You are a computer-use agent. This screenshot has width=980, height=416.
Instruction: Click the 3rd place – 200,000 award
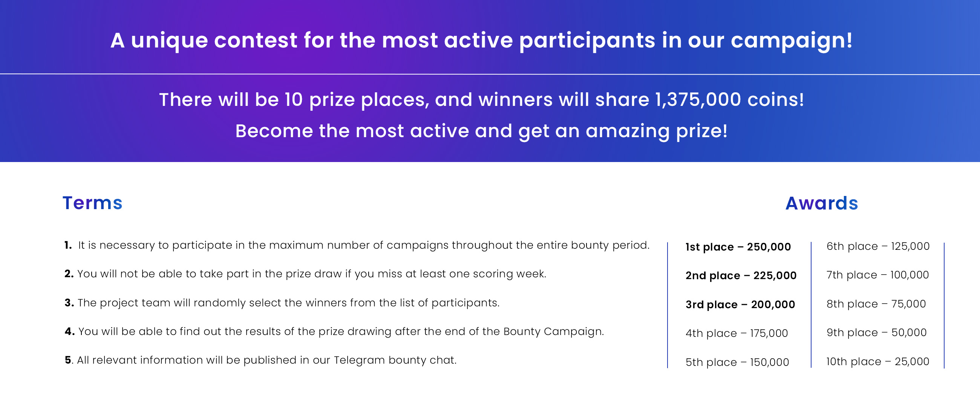coord(740,304)
